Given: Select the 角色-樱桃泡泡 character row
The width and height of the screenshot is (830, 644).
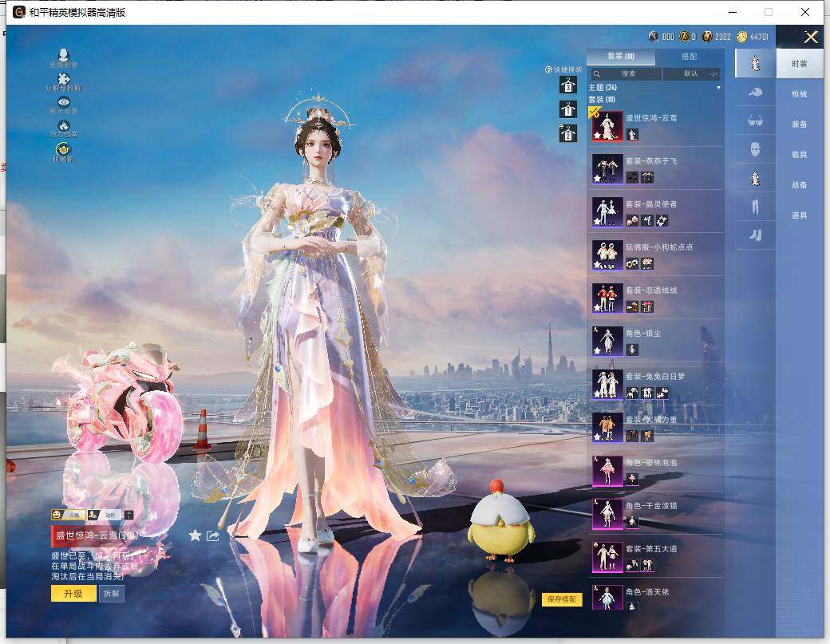Looking at the screenshot, I should point(656,471).
